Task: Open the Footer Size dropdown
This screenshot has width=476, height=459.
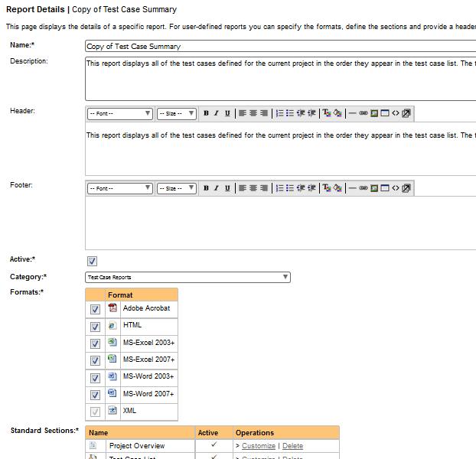Action: click(177, 188)
